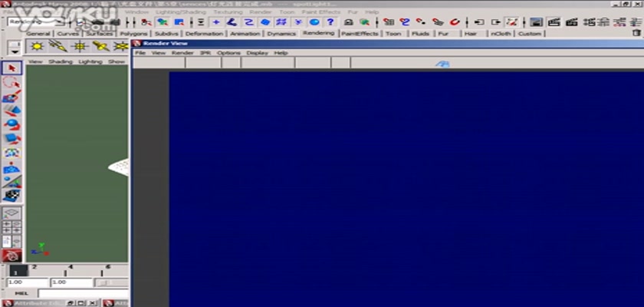Click the question mark help icon
Screen dimensions: 644x307
(330, 22)
